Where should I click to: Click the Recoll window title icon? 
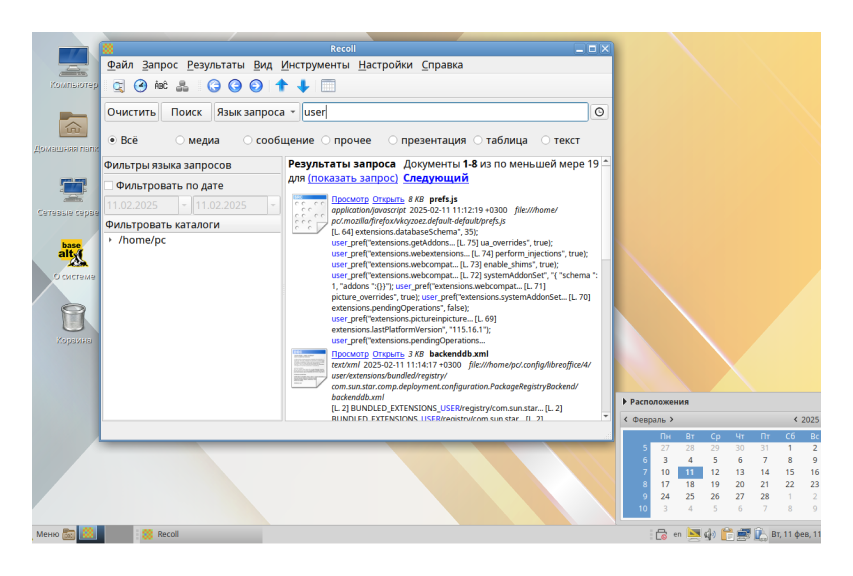tap(108, 49)
